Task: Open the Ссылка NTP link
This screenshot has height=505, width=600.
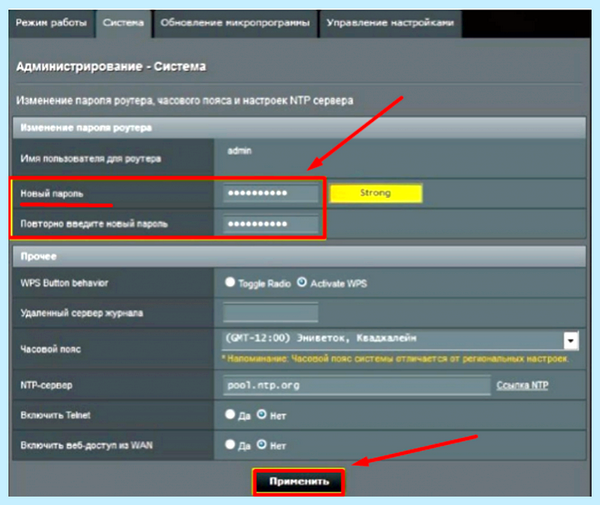Action: pyautogui.click(x=522, y=385)
